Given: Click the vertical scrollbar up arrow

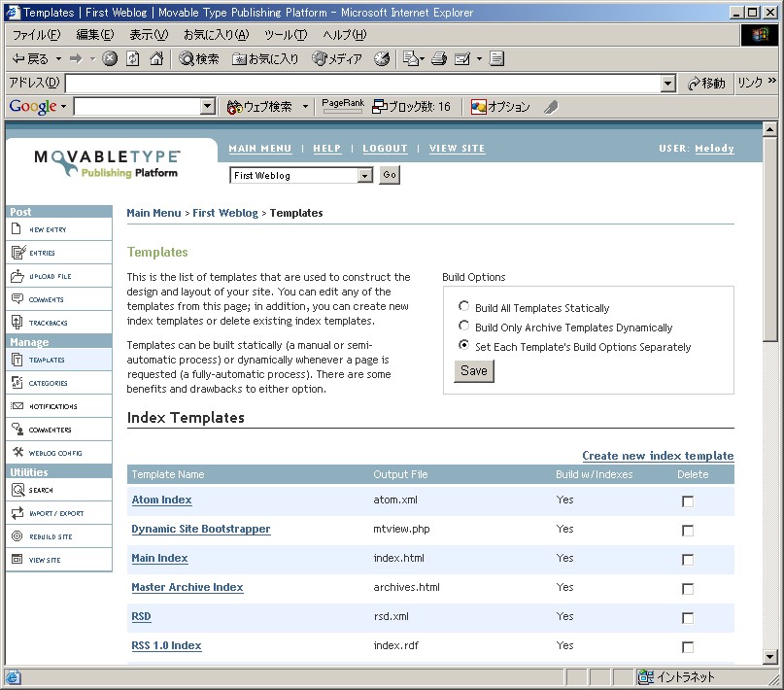Looking at the screenshot, I should 770,129.
